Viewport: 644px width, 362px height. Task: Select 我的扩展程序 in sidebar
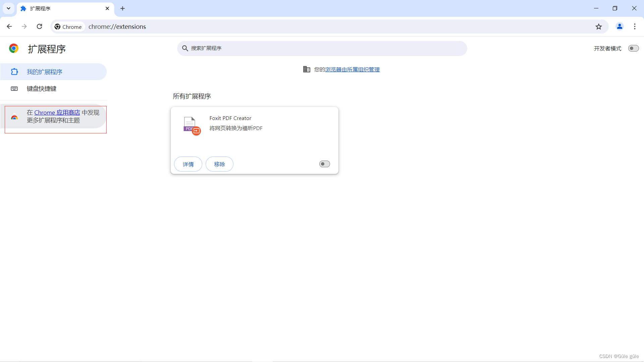(45, 72)
